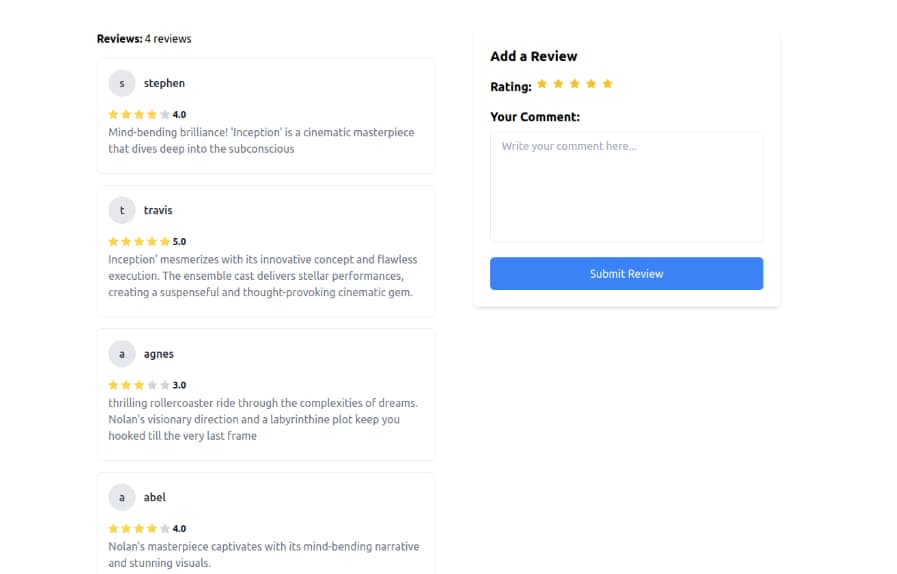897x574 pixels.
Task: Focus the Your Comment text area
Action: coord(626,187)
